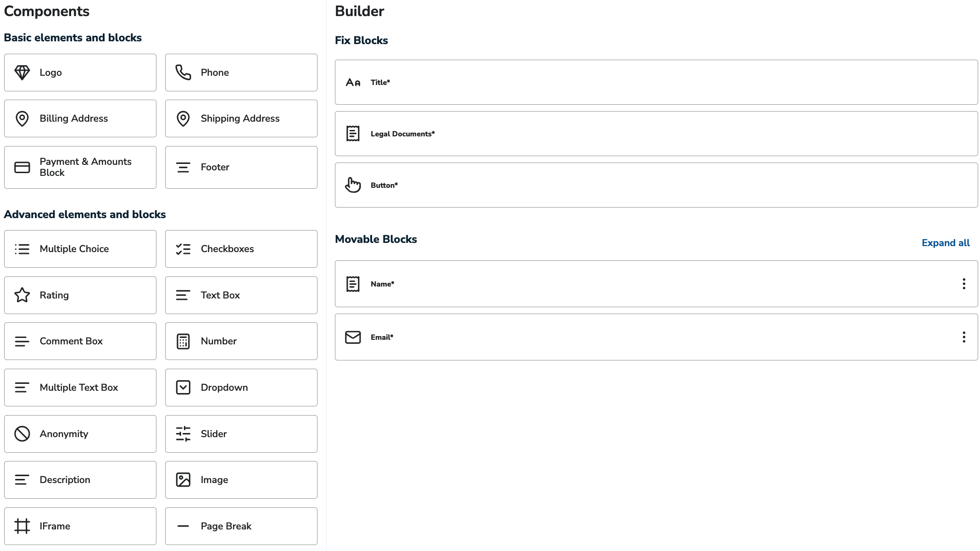The width and height of the screenshot is (980, 551).
Task: Select the Dropdown component
Action: [241, 387]
